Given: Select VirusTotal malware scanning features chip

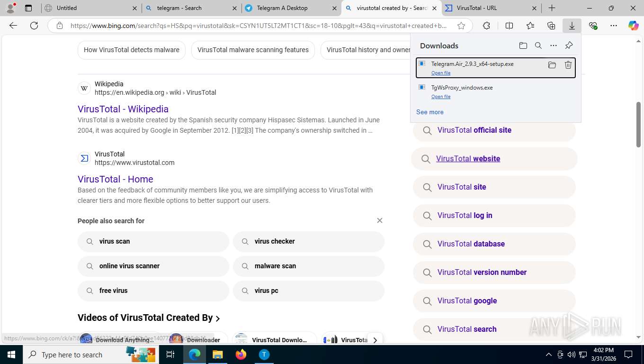Looking at the screenshot, I should pyautogui.click(x=253, y=50).
